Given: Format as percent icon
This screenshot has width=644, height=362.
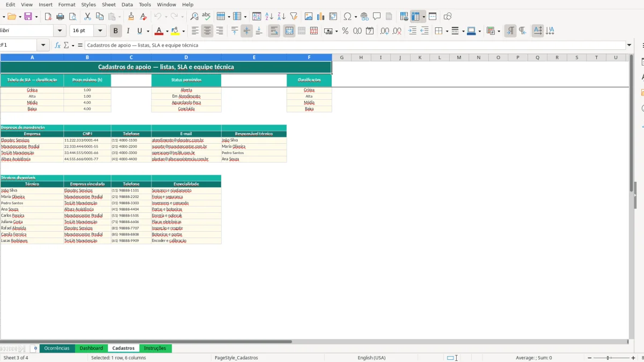Looking at the screenshot, I should [345, 31].
